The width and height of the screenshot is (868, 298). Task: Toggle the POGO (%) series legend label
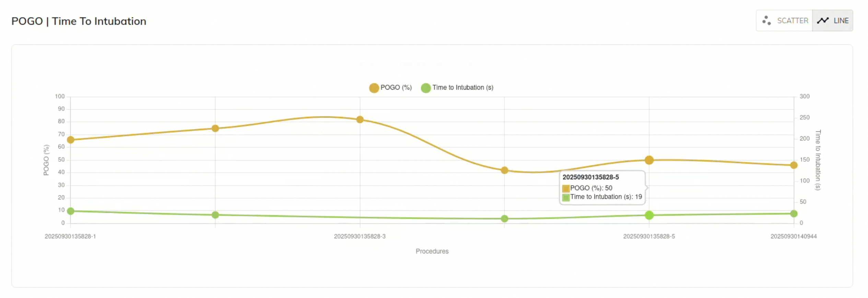(x=396, y=88)
